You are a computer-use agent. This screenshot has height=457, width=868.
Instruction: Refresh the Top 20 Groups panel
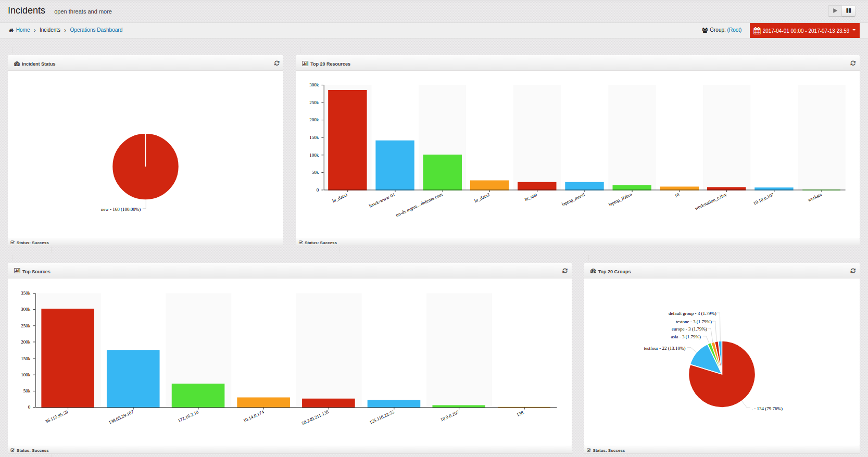pos(853,271)
